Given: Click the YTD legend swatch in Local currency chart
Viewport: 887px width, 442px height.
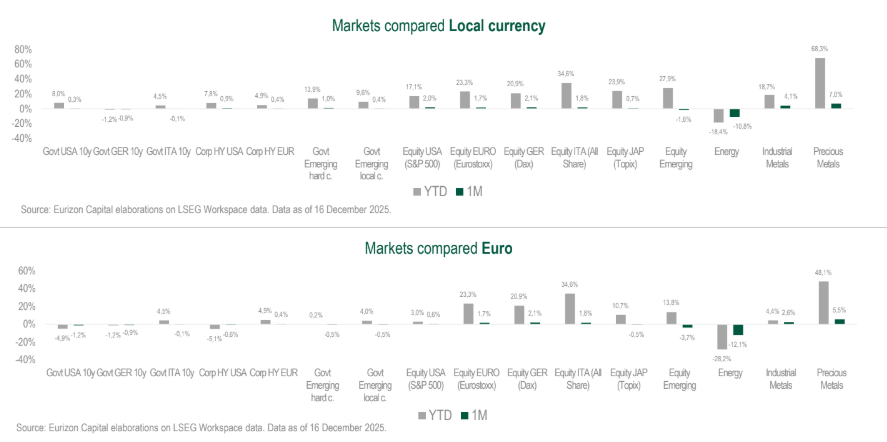Looking at the screenshot, I should coord(416,190).
